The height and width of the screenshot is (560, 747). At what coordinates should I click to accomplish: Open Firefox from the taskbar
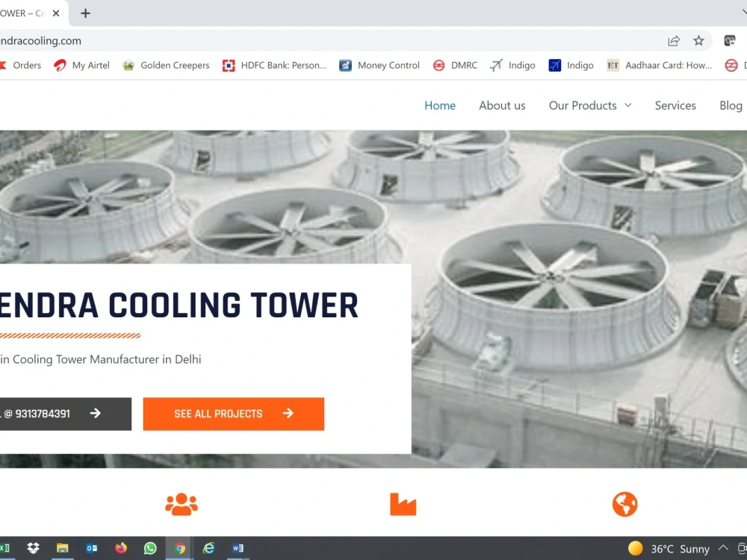click(121, 548)
